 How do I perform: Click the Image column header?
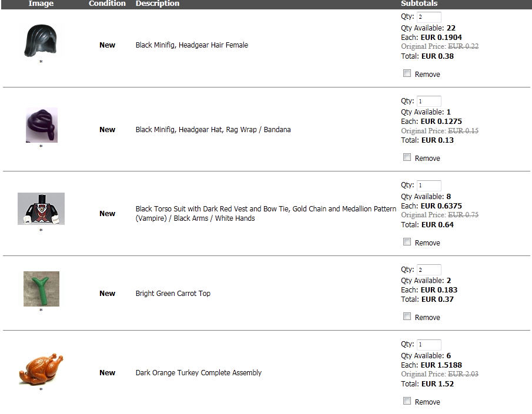coord(41,4)
